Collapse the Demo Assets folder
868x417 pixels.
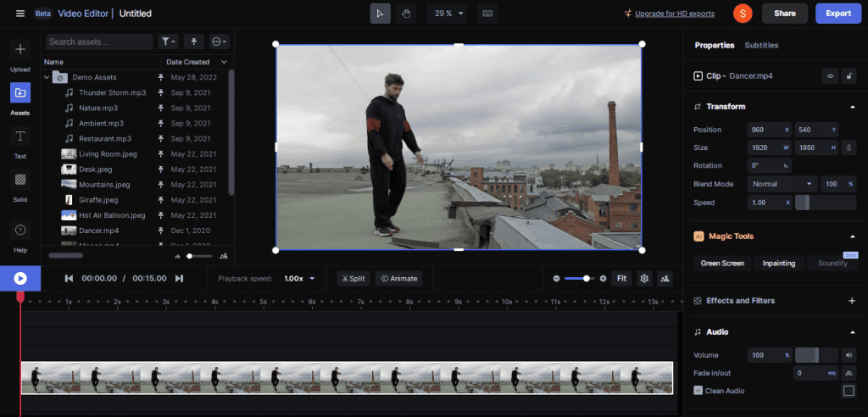(47, 77)
